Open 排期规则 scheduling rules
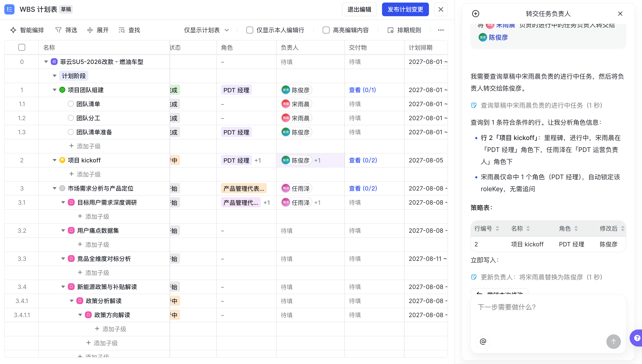The image size is (642, 364). (404, 30)
